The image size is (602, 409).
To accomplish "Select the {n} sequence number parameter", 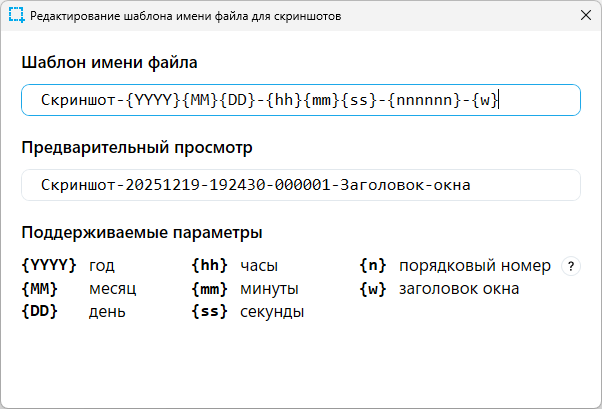I will pos(373,265).
